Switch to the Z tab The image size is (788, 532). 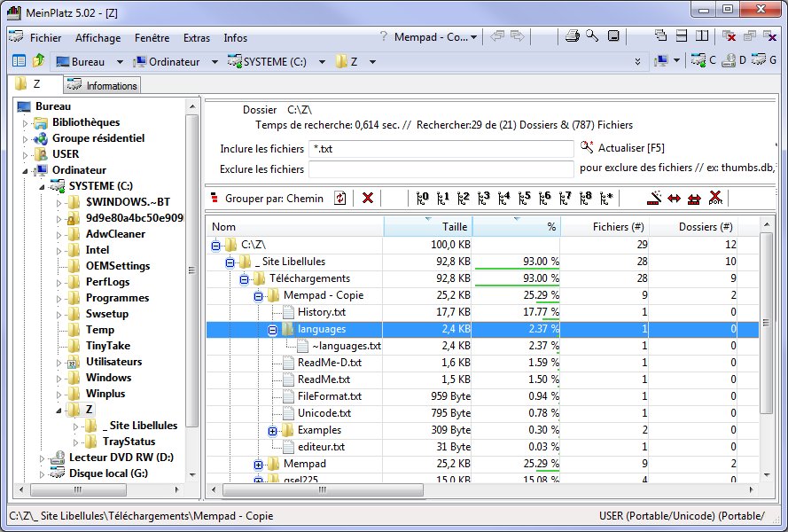coord(35,84)
